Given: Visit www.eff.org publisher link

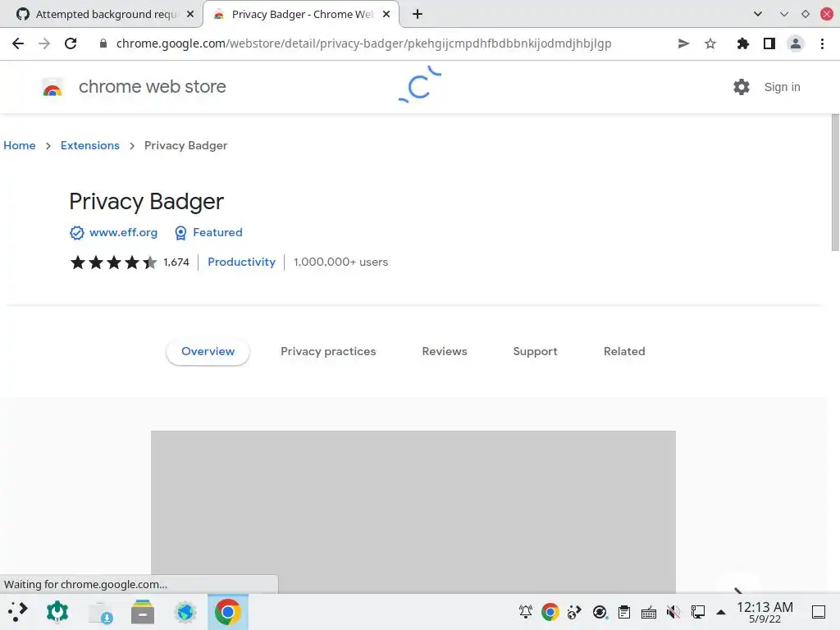Looking at the screenshot, I should 123,232.
